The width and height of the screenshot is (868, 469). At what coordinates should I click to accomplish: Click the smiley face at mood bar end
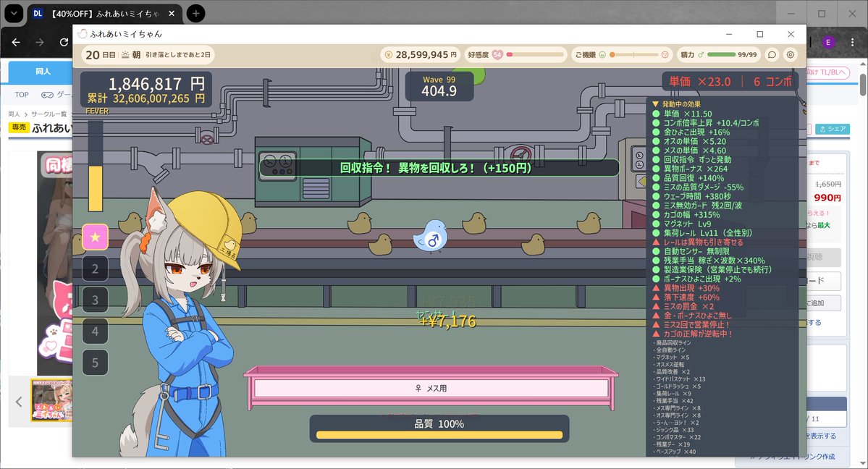click(665, 55)
